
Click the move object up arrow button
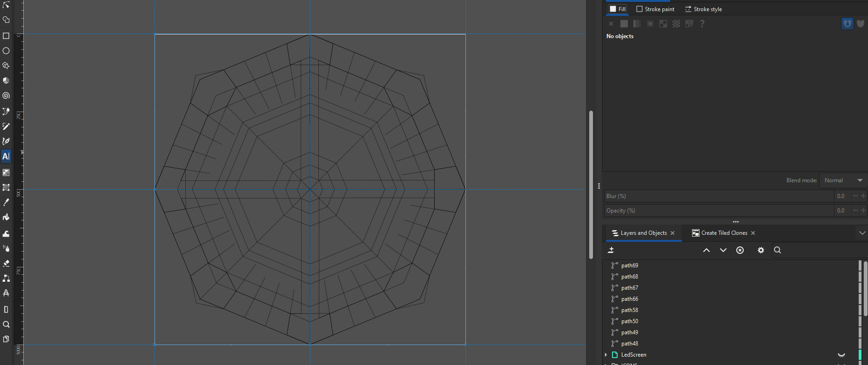point(707,250)
